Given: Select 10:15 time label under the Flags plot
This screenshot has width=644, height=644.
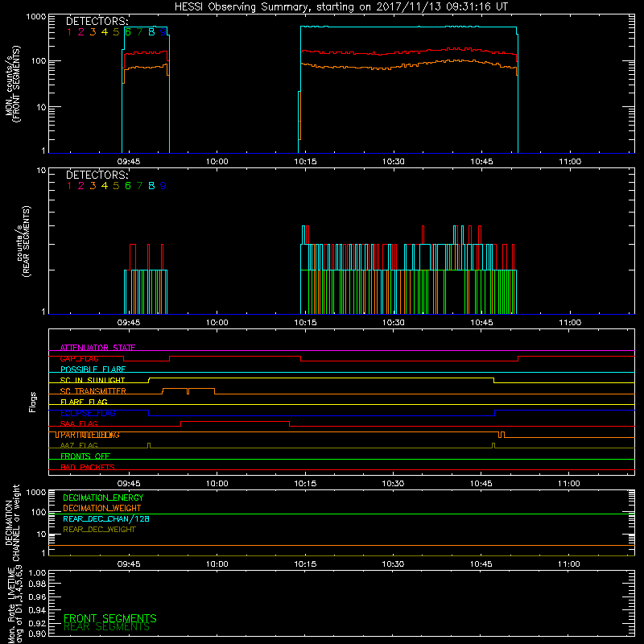Looking at the screenshot, I should (x=305, y=484).
